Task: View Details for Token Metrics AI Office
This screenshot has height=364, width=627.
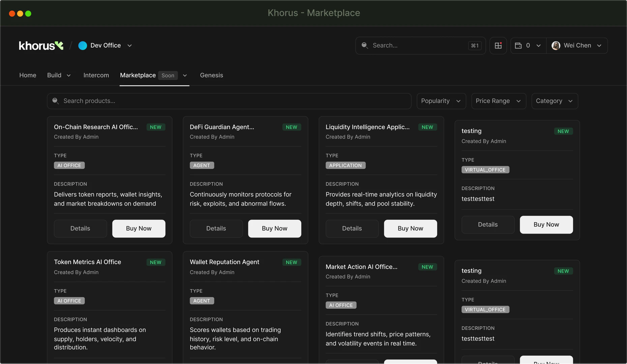Action: [x=80, y=363]
